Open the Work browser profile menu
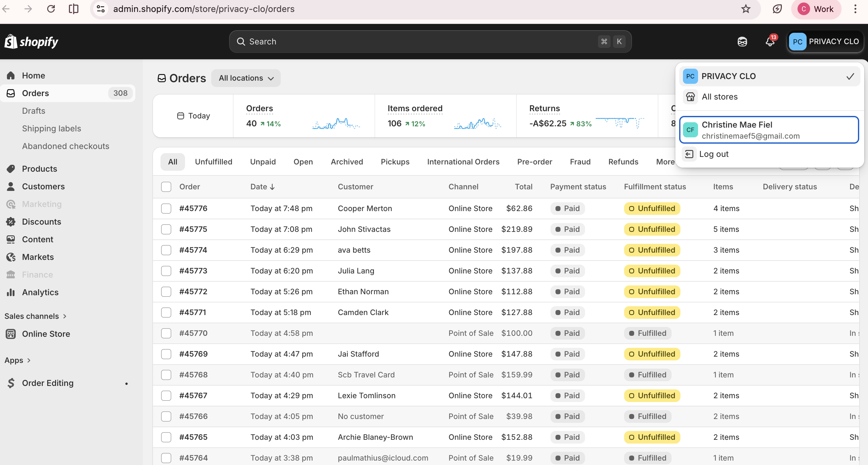 click(816, 9)
